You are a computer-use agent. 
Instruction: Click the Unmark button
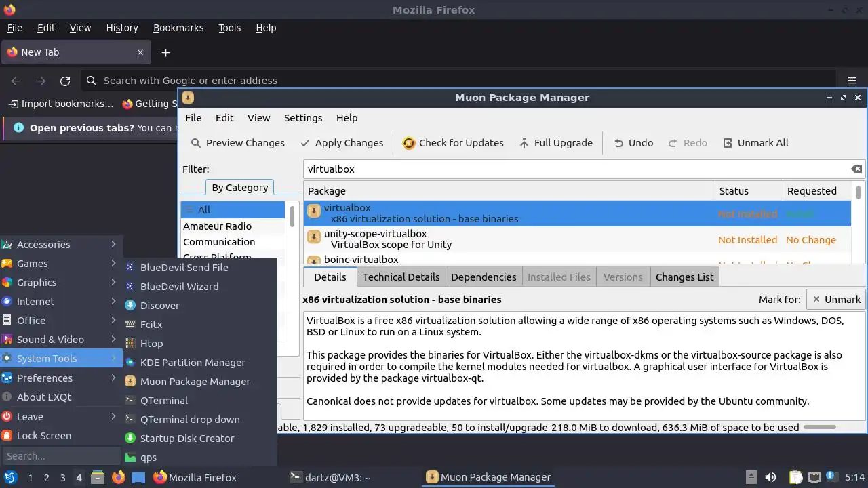pyautogui.click(x=836, y=300)
